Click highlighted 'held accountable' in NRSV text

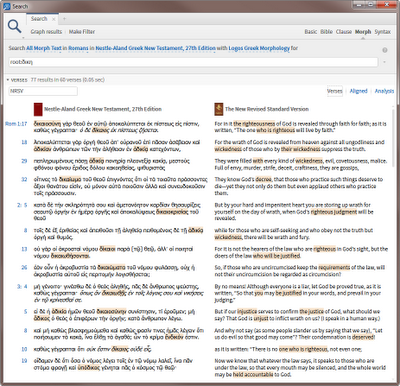253,375
